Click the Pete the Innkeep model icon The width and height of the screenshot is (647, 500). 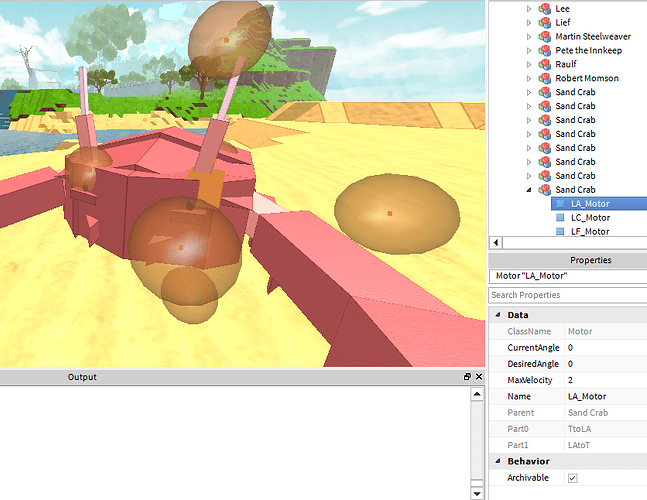point(545,50)
